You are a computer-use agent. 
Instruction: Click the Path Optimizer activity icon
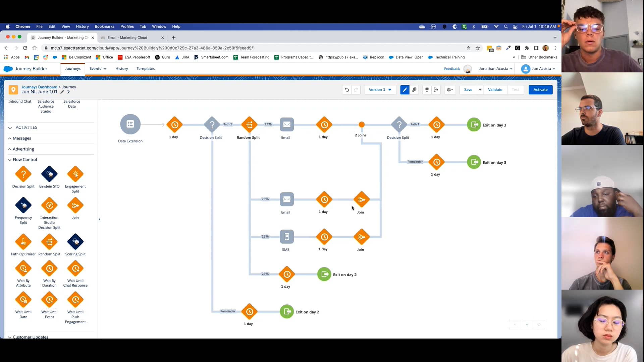tap(23, 241)
